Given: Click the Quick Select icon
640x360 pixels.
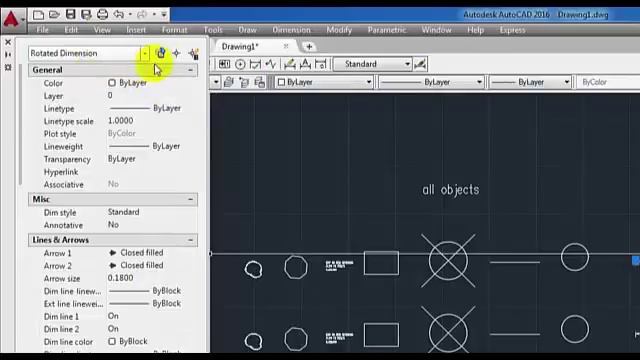Looking at the screenshot, I should (193, 53).
